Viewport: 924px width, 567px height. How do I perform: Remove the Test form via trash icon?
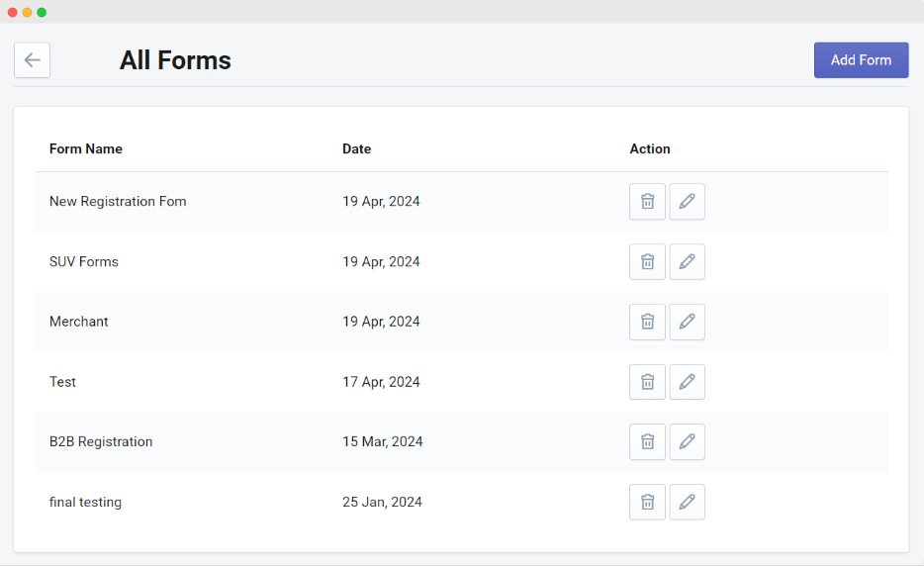647,382
